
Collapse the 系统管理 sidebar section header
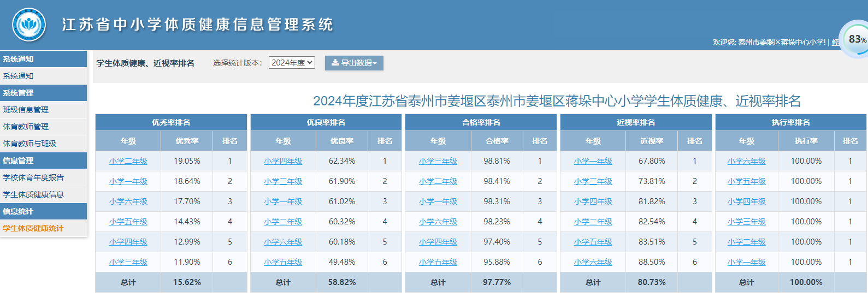click(44, 93)
